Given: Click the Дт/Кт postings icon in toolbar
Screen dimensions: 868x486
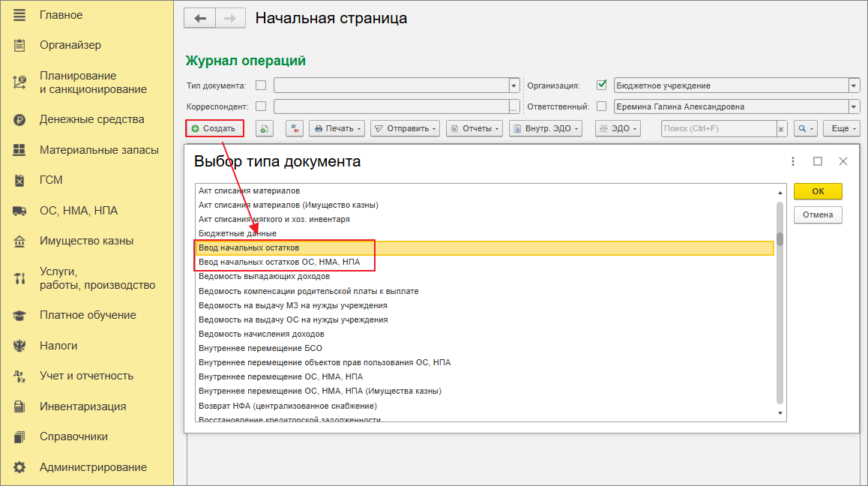Looking at the screenshot, I should (x=295, y=128).
